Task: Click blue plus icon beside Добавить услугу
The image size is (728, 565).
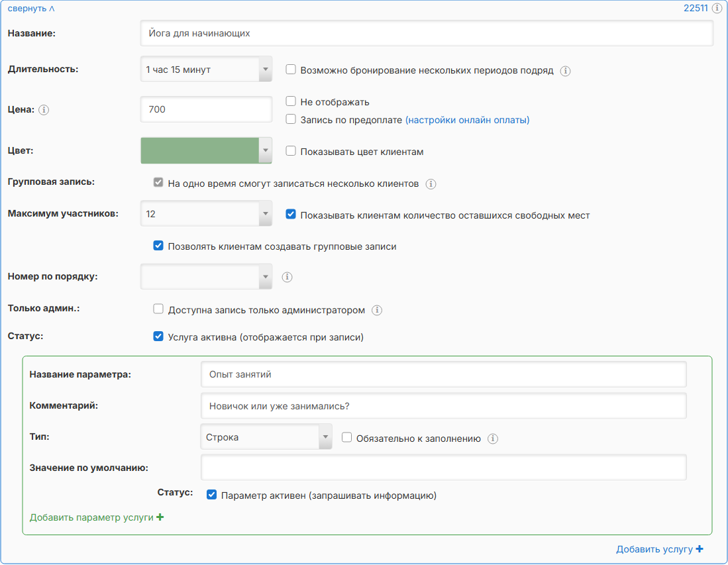Action: click(700, 548)
